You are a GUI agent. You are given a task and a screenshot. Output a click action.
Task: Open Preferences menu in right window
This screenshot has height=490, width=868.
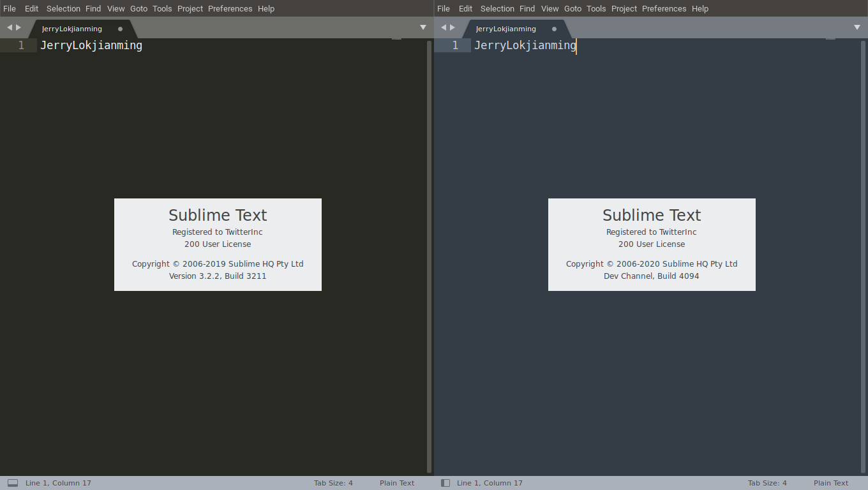[x=664, y=8]
